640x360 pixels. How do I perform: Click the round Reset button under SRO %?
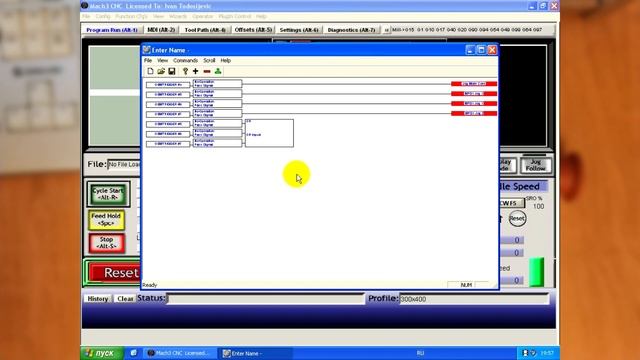(x=517, y=218)
